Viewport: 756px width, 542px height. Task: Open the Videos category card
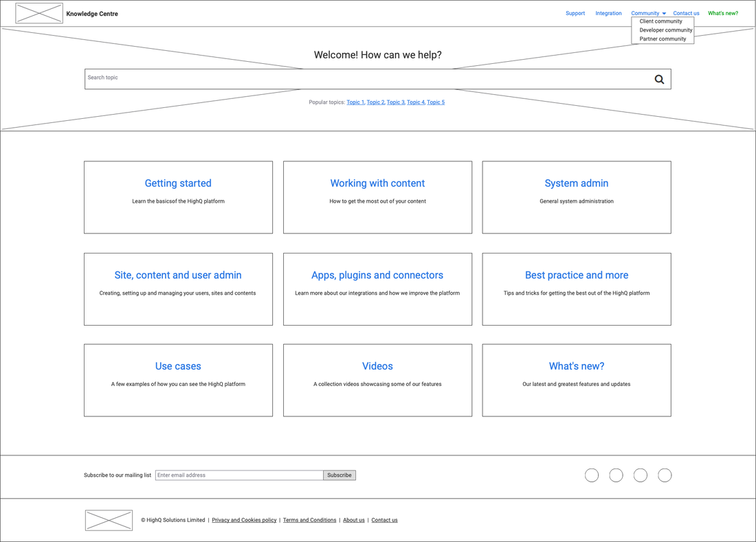(377, 380)
